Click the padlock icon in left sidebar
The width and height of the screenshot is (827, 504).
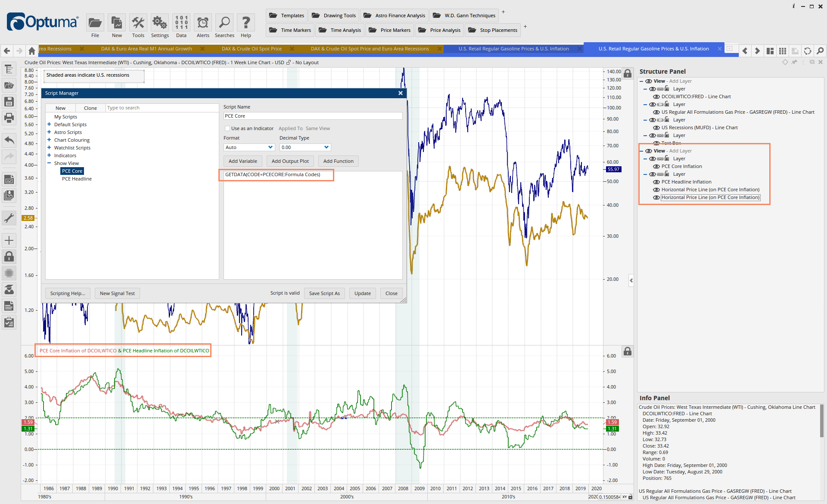click(x=9, y=257)
